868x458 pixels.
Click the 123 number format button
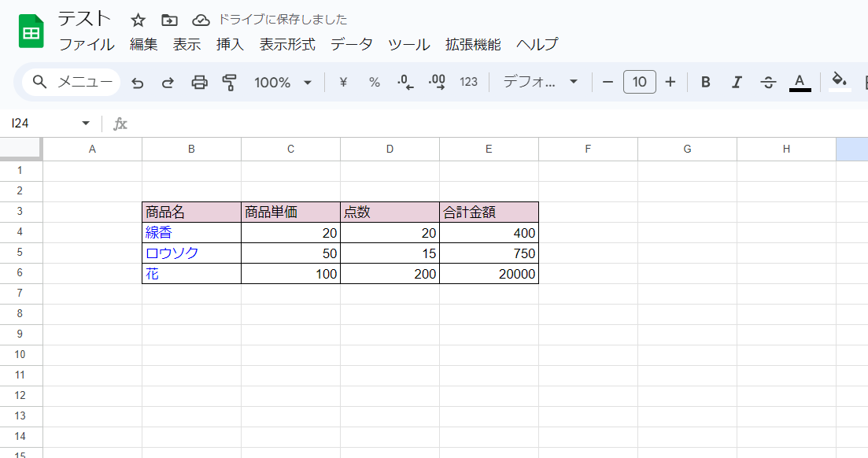pos(469,83)
